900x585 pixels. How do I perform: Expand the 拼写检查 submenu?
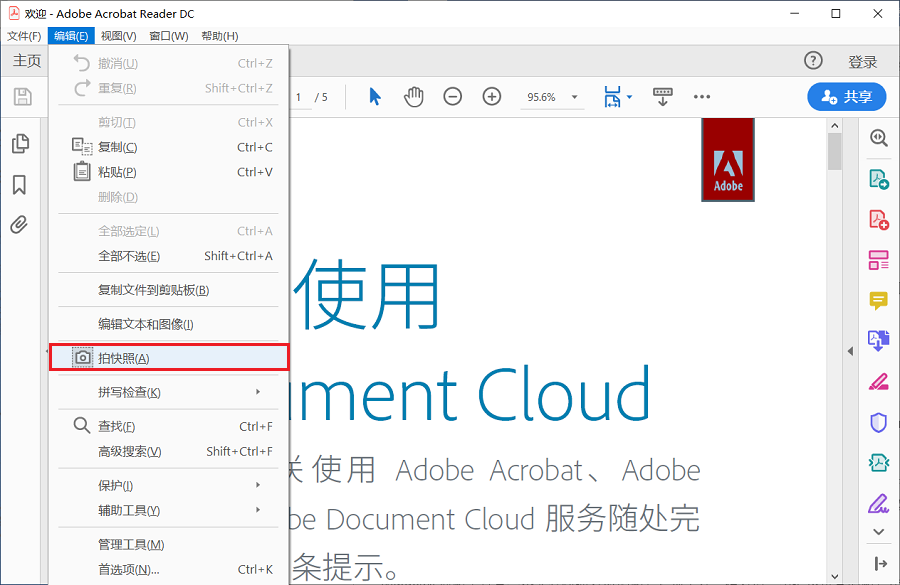tap(169, 392)
